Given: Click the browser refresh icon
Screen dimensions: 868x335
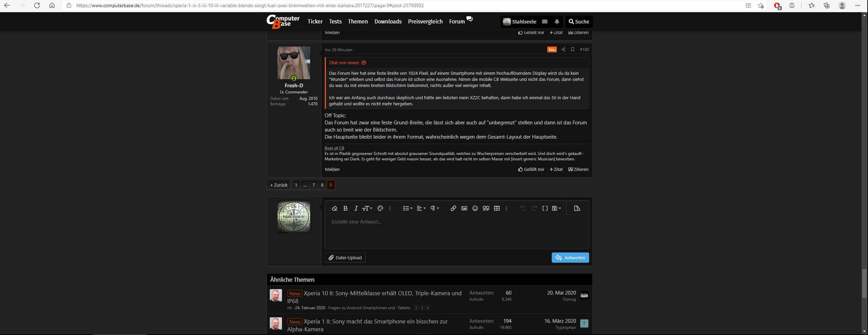Looking at the screenshot, I should (x=37, y=5).
